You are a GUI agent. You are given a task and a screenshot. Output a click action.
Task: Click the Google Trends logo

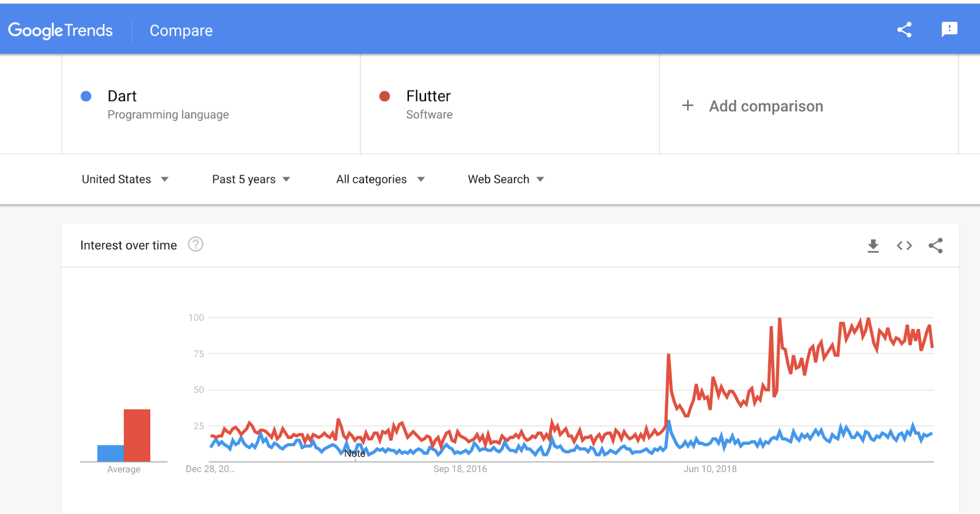[60, 30]
